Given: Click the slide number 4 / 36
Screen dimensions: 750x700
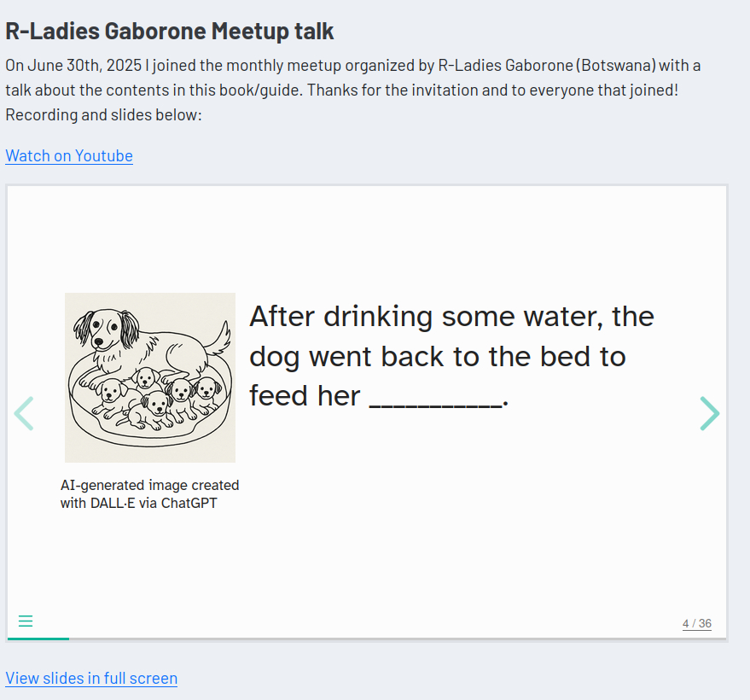Looking at the screenshot, I should (x=696, y=624).
